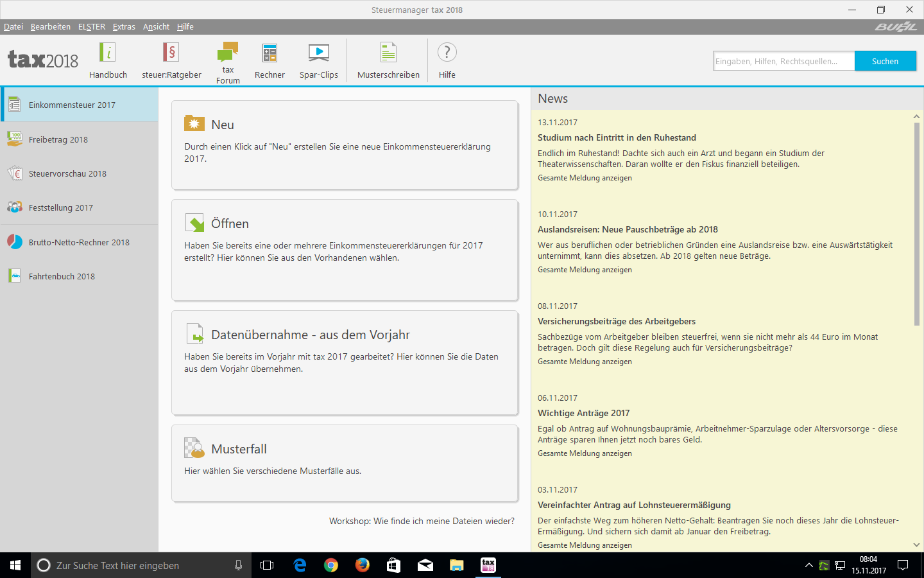This screenshot has height=578, width=924.
Task: Open the ELSTER menu
Action: tap(92, 27)
